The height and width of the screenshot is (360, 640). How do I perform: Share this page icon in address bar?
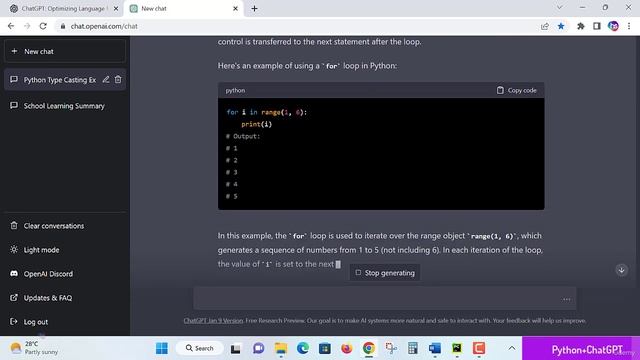544,26
